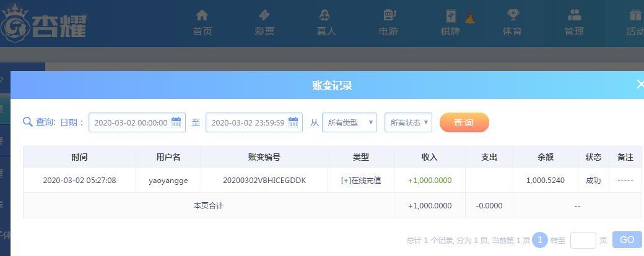Open the 管理 people icon
Image resolution: width=644 pixels, height=256 pixels.
574,15
